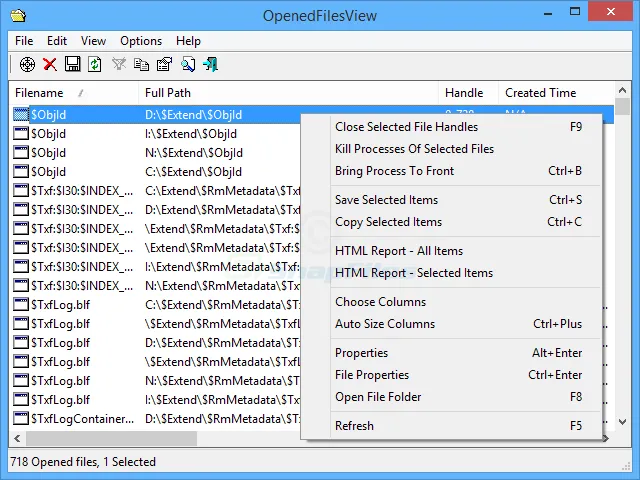
Task: Sort by the Filename column header
Action: click(x=73, y=93)
